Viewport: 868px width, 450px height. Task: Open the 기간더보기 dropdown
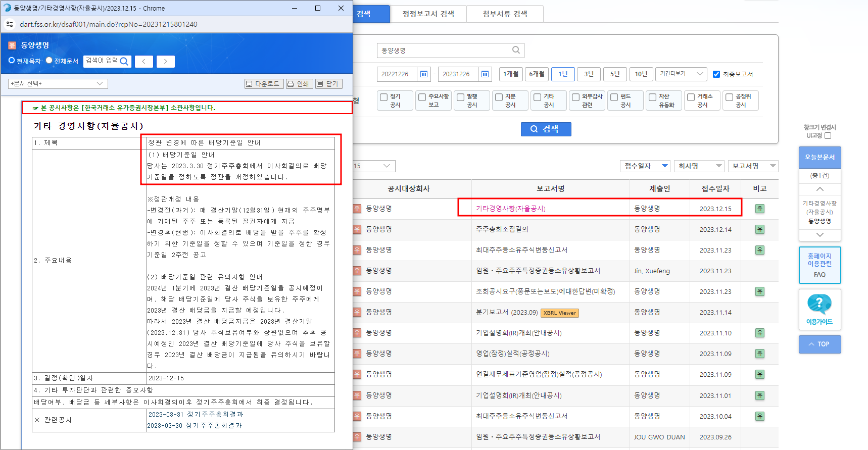(681, 74)
